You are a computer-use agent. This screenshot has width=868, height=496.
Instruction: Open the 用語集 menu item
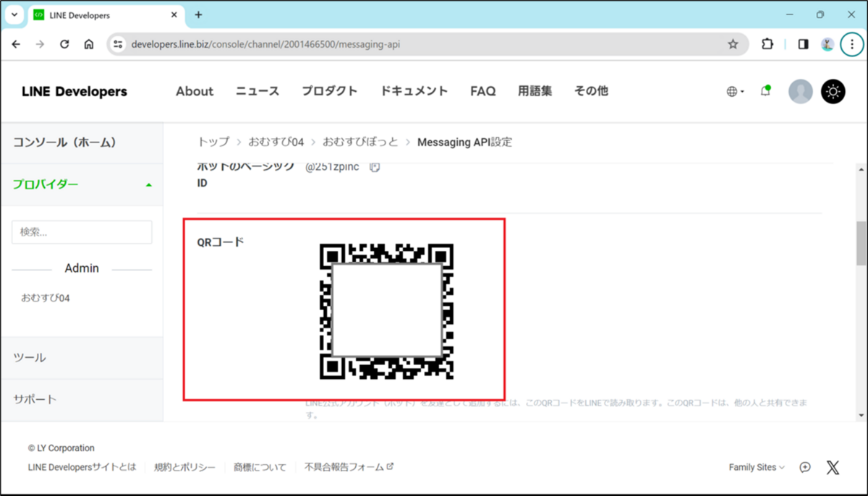tap(535, 91)
